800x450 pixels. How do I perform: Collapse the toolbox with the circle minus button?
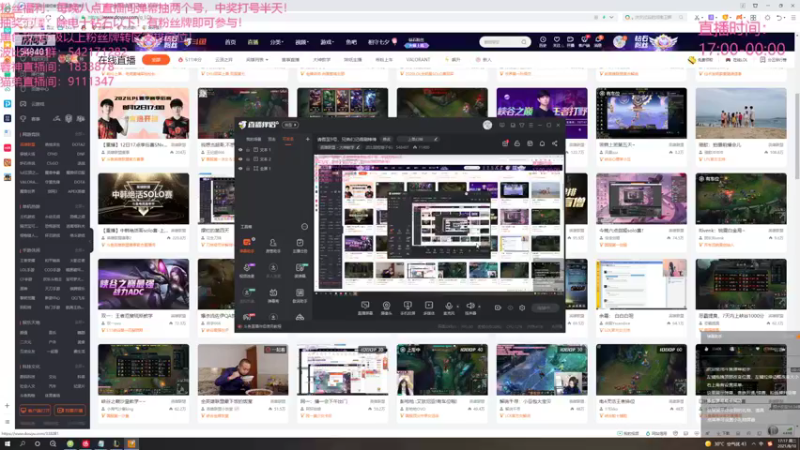(x=305, y=227)
